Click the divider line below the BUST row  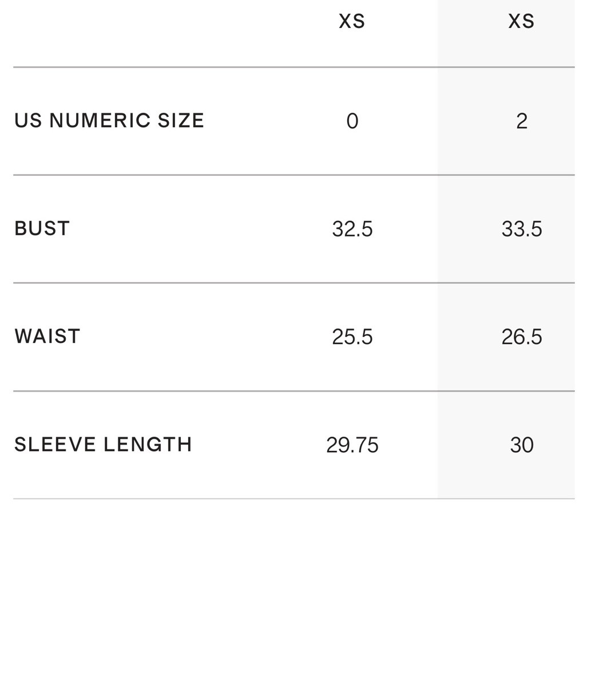click(x=294, y=283)
